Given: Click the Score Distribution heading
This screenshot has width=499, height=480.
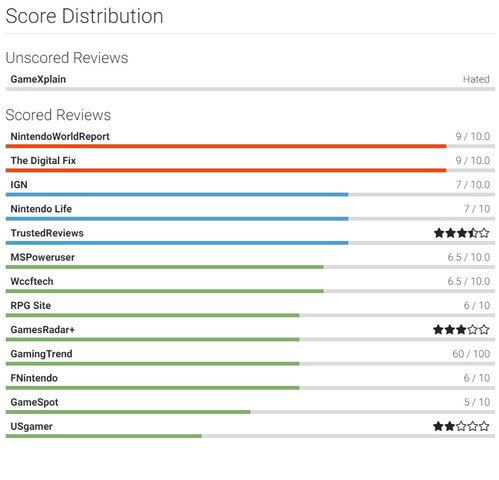Looking at the screenshot, I should pyautogui.click(x=84, y=16).
